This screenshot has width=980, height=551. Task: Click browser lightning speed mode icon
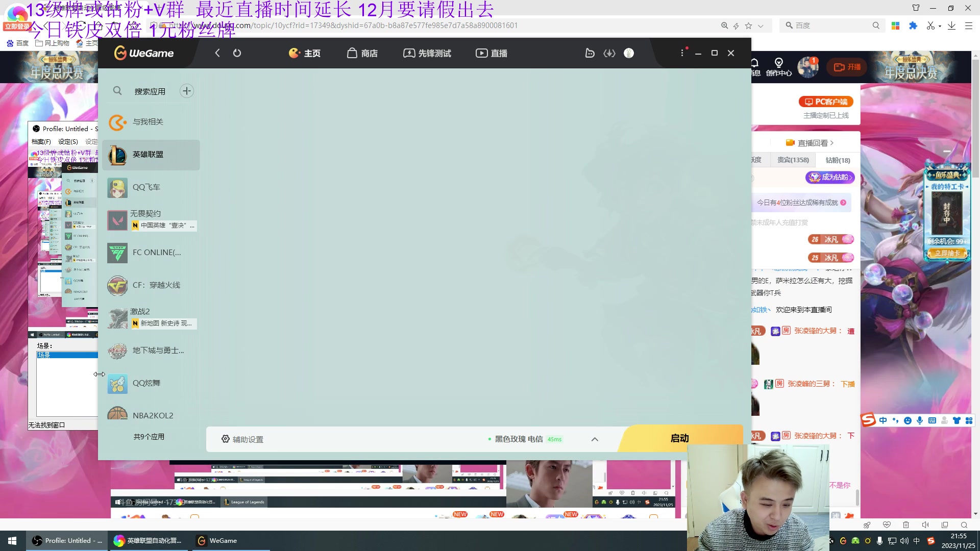(x=736, y=26)
